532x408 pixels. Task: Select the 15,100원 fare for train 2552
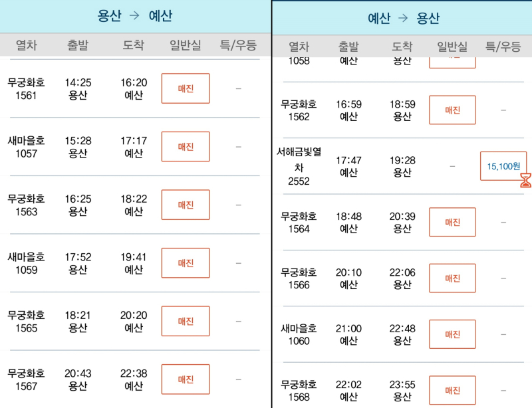click(x=503, y=166)
